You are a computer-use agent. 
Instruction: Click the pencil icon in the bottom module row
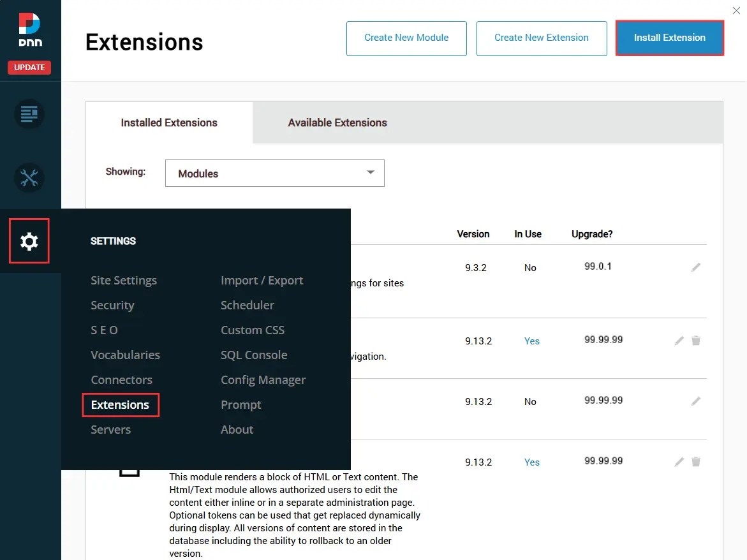tap(679, 461)
